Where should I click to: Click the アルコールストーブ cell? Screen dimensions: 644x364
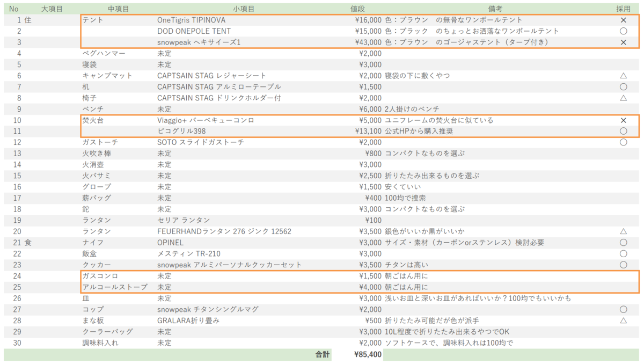click(x=114, y=287)
